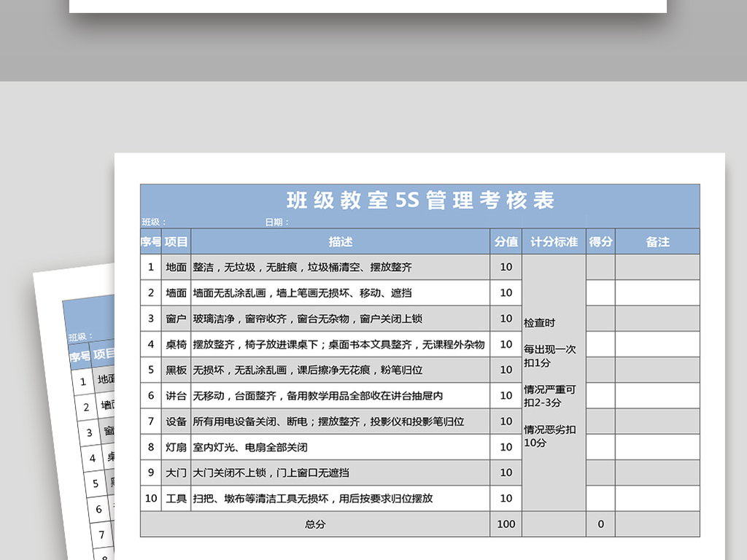This screenshot has width=747, height=560.
Task: Select the 得分 column header
Action: click(x=600, y=241)
